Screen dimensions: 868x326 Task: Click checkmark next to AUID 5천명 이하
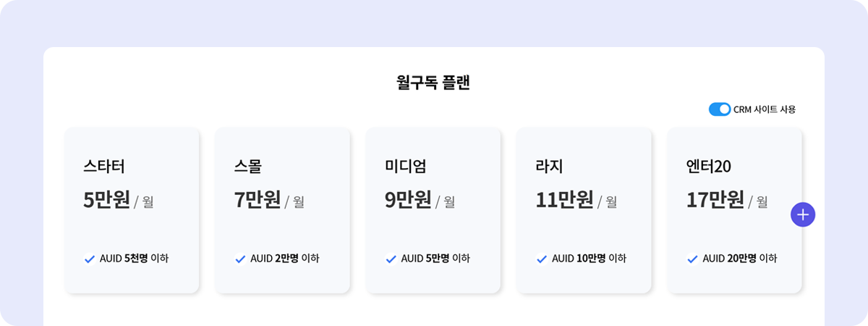point(90,259)
